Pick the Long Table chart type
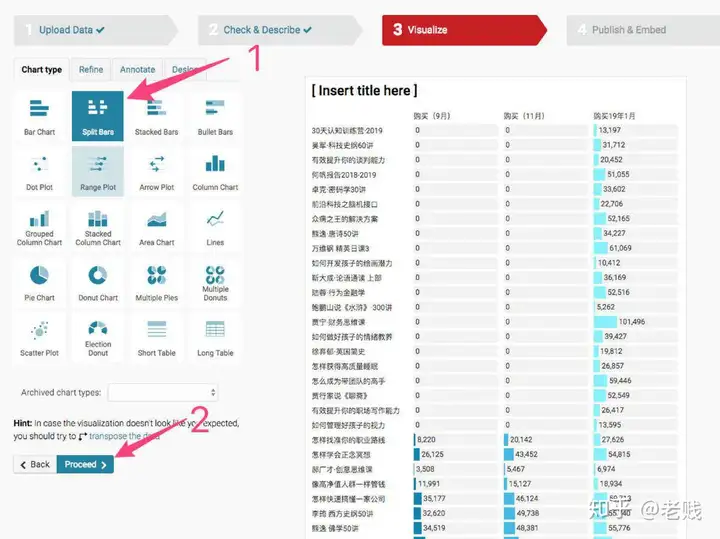The width and height of the screenshot is (720, 539). [215, 337]
